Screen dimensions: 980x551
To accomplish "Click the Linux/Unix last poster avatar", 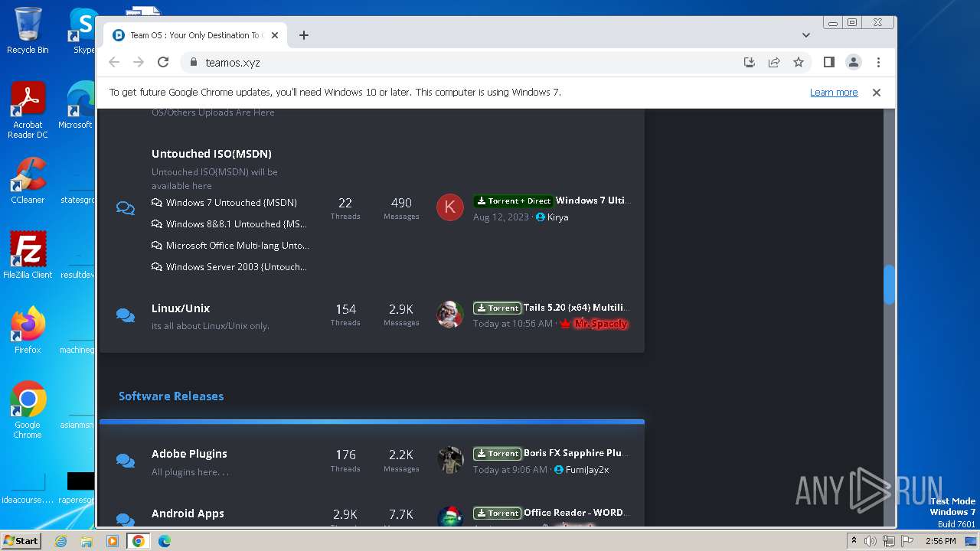I will (450, 315).
